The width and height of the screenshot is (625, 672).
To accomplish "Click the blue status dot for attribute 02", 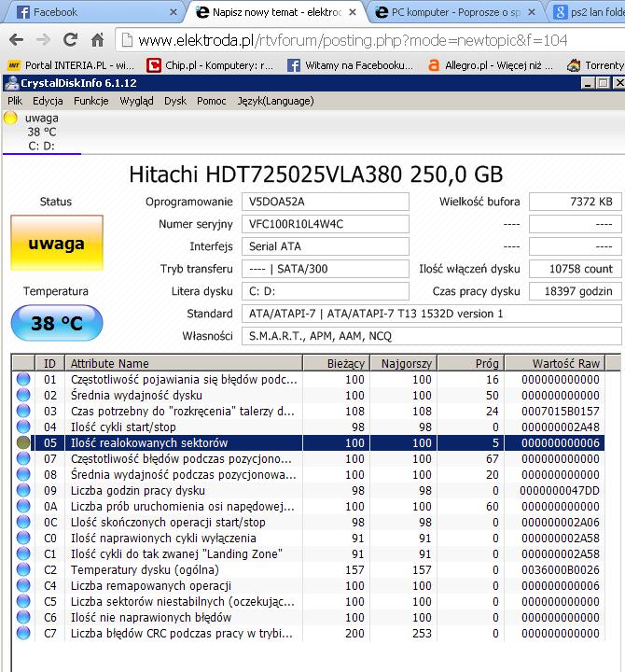I will [x=23, y=395].
